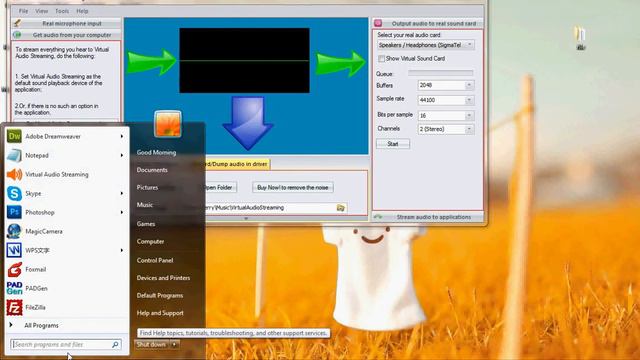Open Pictures from the Start menu
The height and width of the screenshot is (360, 640).
pyautogui.click(x=147, y=187)
